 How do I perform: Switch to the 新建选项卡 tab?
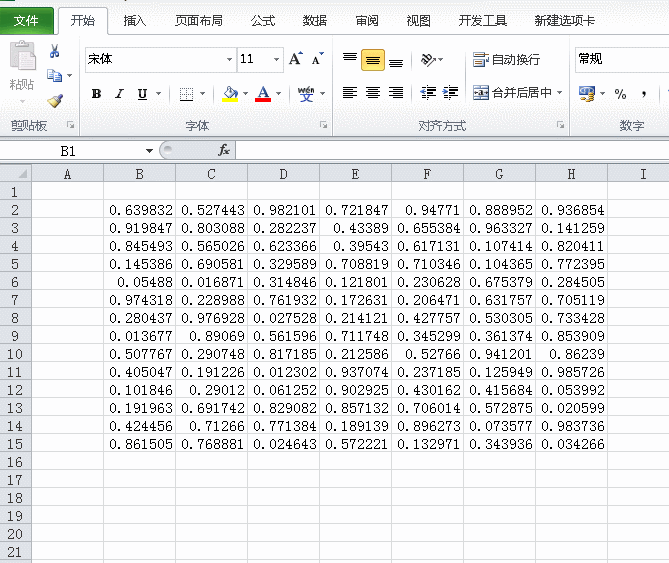[x=564, y=20]
